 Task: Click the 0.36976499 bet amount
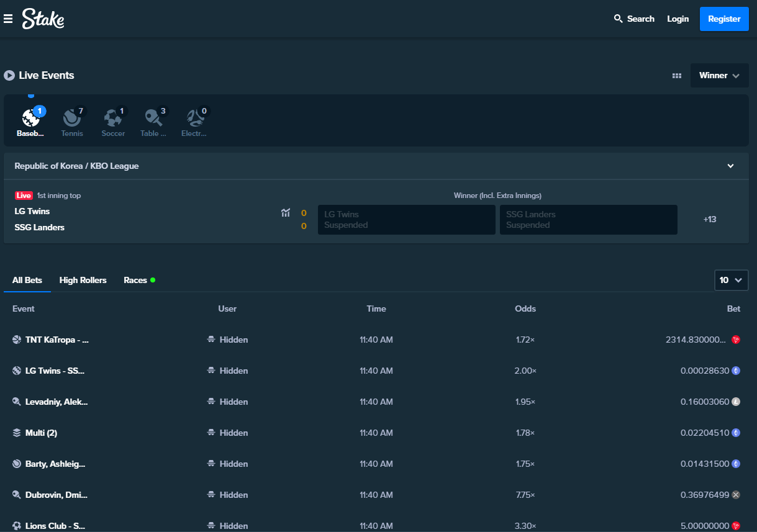[x=705, y=495]
